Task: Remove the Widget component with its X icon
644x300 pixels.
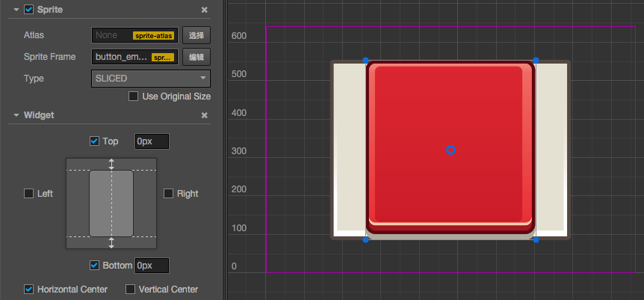Action: (204, 116)
